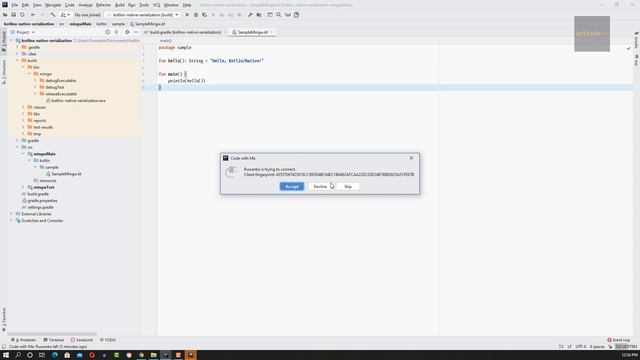Click the Debug bug icon
640x360 pixels.
(196, 15)
